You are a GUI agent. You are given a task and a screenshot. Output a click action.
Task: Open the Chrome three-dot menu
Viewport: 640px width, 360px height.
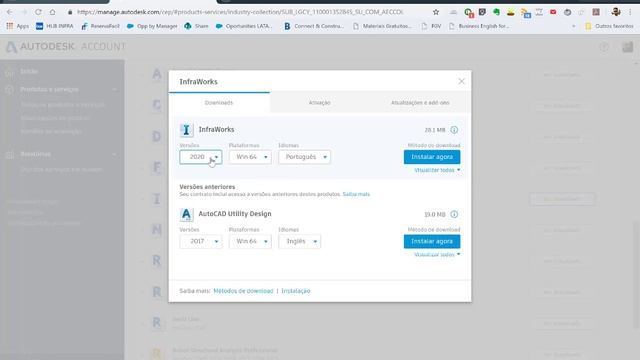pyautogui.click(x=630, y=12)
